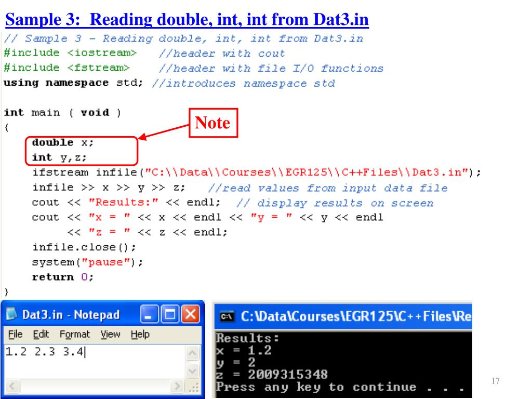Click the '//header with cout' comment
Image resolution: width=532 pixels, height=399 pixels.
point(222,54)
